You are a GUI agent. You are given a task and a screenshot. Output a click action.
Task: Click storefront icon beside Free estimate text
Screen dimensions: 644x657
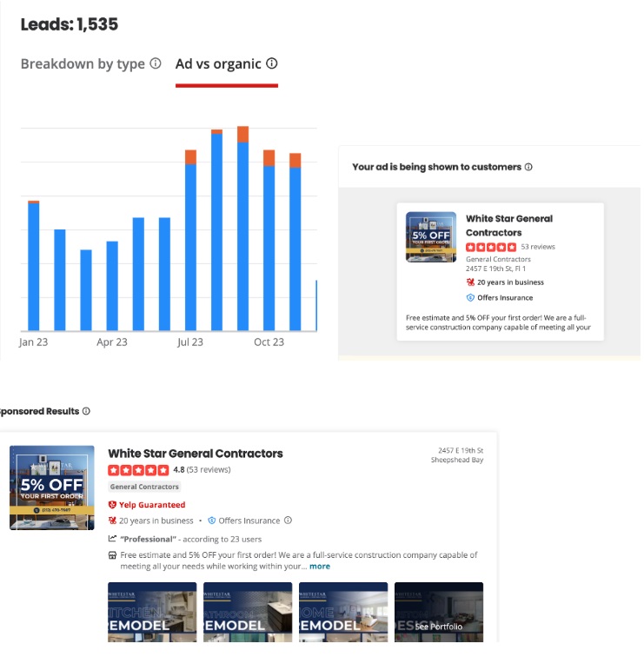112,555
